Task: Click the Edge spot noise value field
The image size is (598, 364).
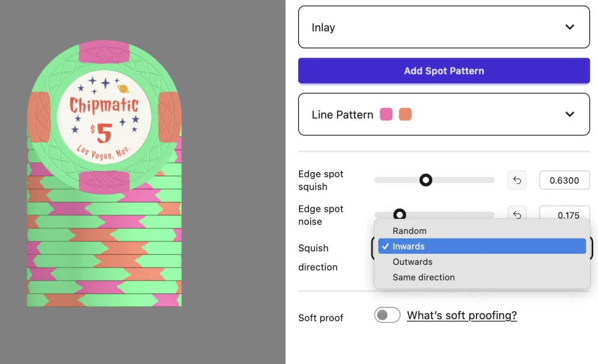Action: click(565, 214)
